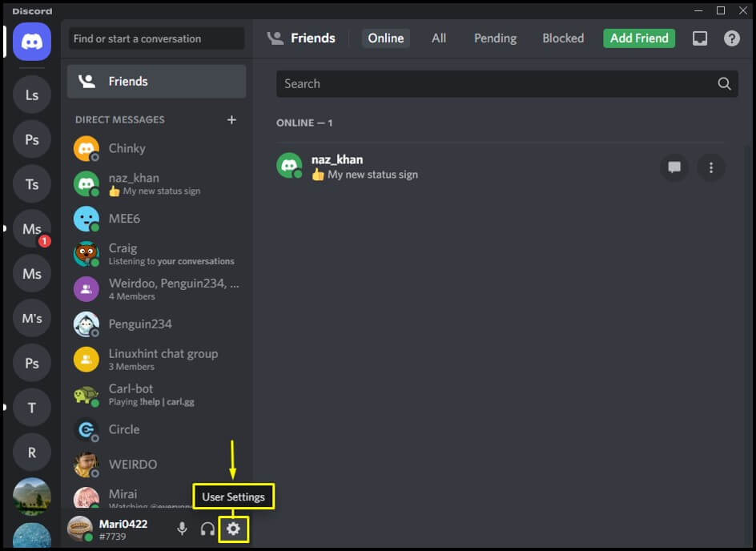Open more options for naz_khan
The width and height of the screenshot is (756, 551).
coord(710,167)
